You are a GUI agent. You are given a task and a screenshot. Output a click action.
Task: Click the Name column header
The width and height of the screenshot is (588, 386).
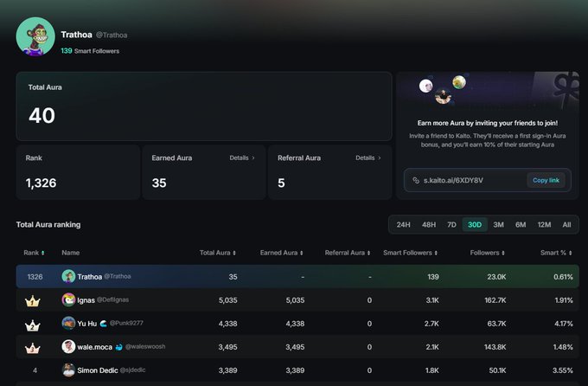coord(71,253)
